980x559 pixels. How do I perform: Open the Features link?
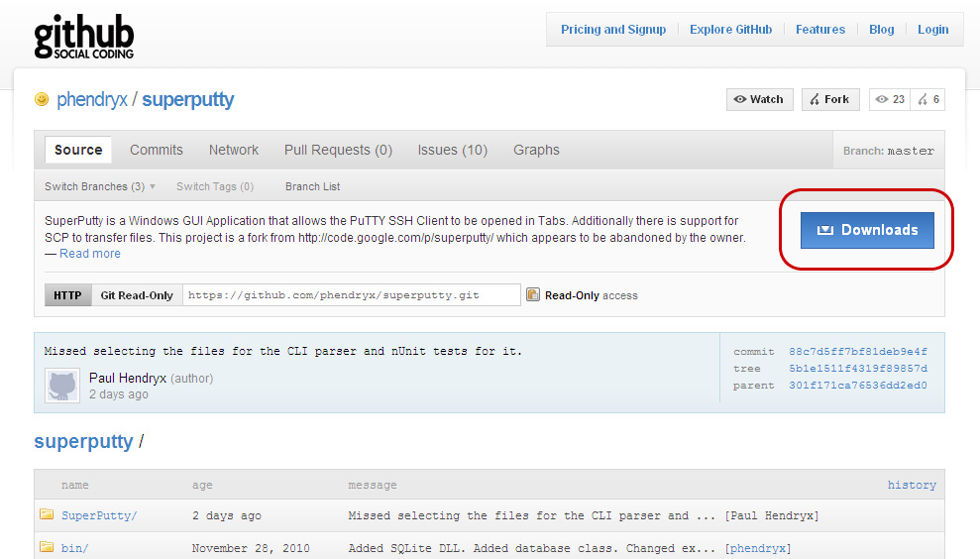tap(820, 30)
